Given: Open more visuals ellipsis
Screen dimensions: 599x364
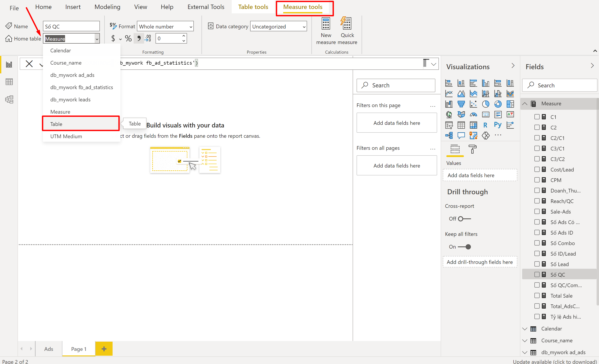Looking at the screenshot, I should [498, 135].
